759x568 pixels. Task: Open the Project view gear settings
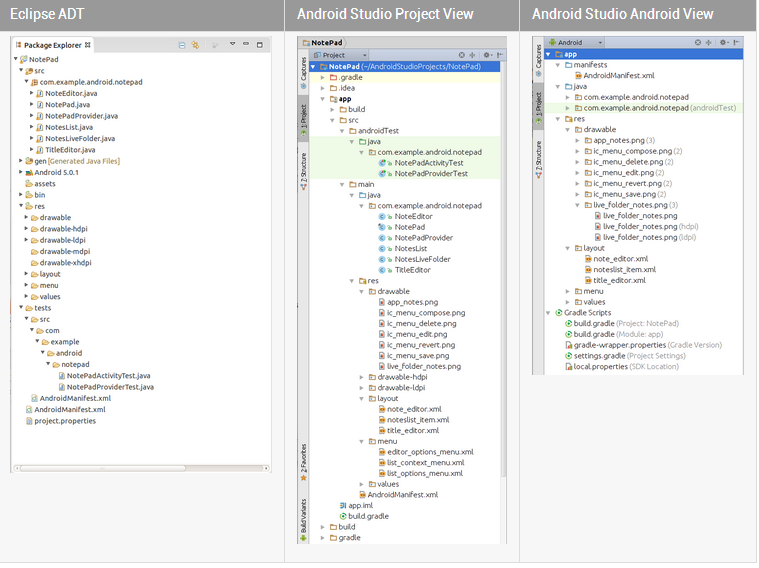[x=487, y=55]
